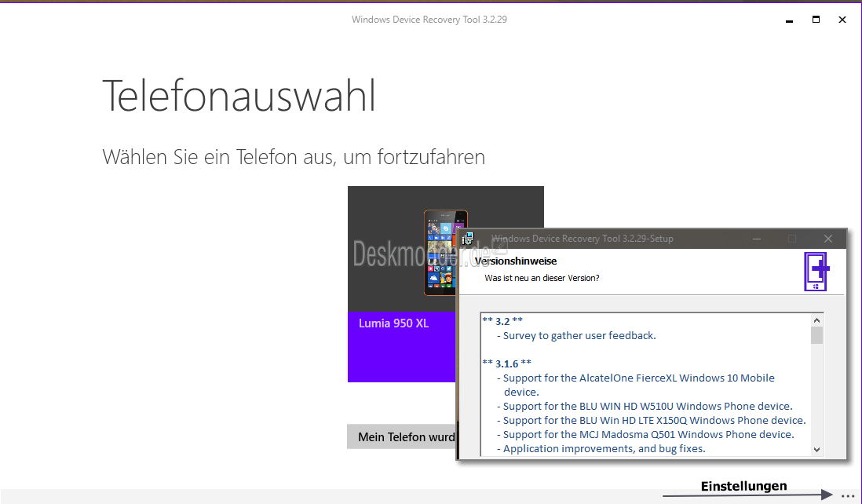862x504 pixels.
Task: Click the release notes scrollbar thumb
Action: click(x=817, y=335)
